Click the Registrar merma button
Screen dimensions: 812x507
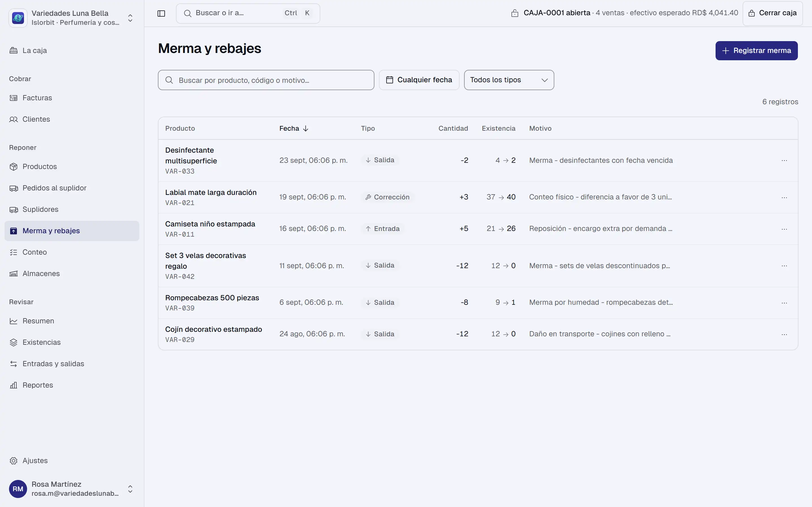tap(756, 51)
